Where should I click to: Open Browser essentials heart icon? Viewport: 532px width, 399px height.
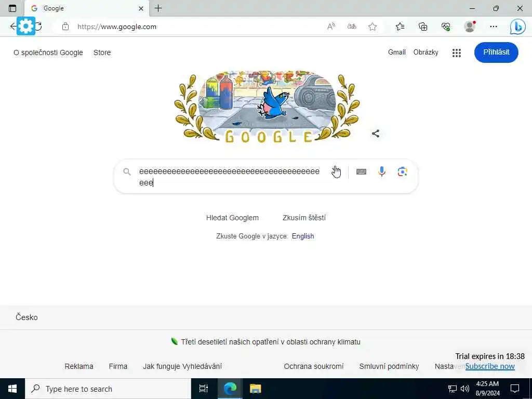point(446,26)
